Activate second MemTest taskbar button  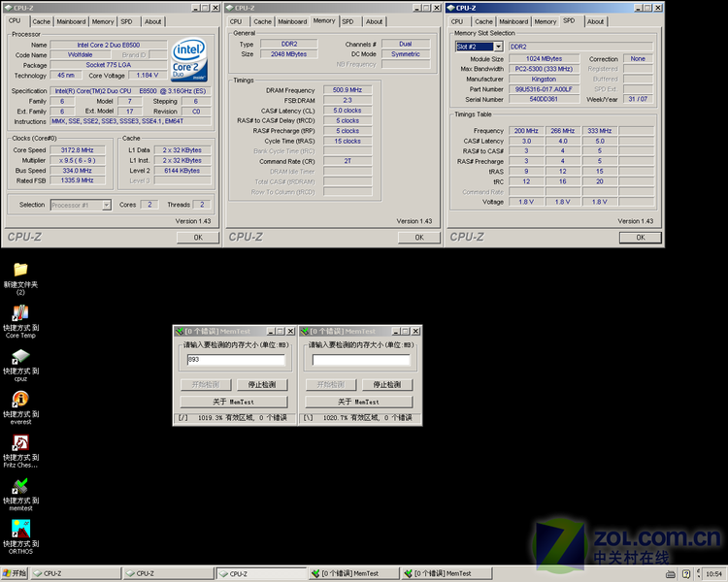pos(447,573)
